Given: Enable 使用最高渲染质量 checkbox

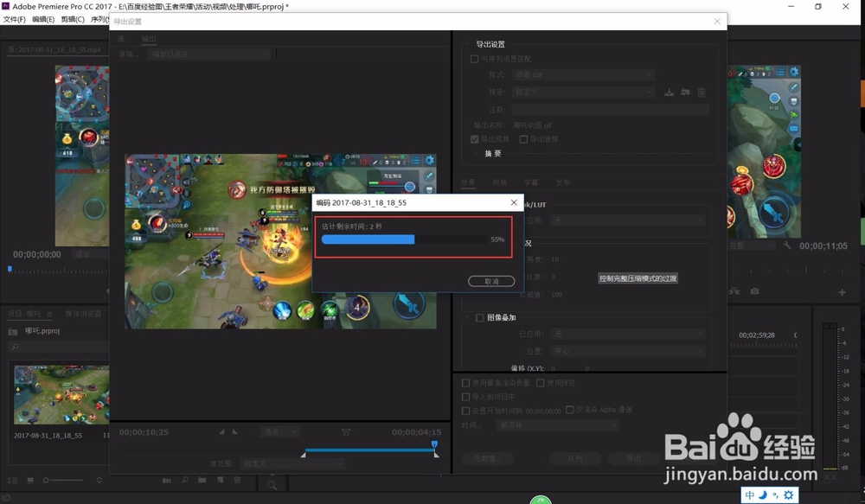Looking at the screenshot, I should pos(465,383).
